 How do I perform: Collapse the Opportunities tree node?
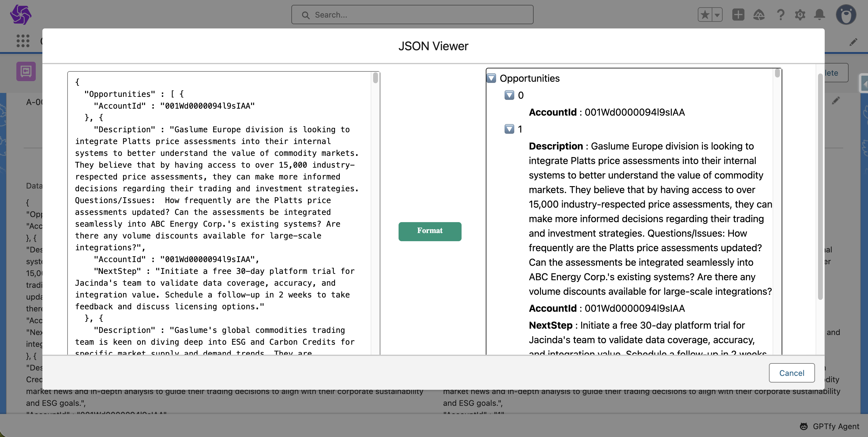pos(491,78)
